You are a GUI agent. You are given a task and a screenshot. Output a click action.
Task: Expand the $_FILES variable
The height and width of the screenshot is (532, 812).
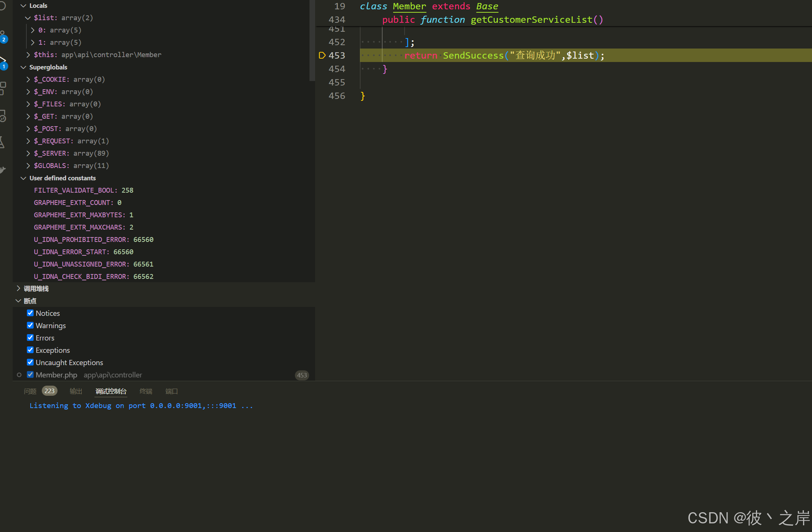[x=28, y=104]
